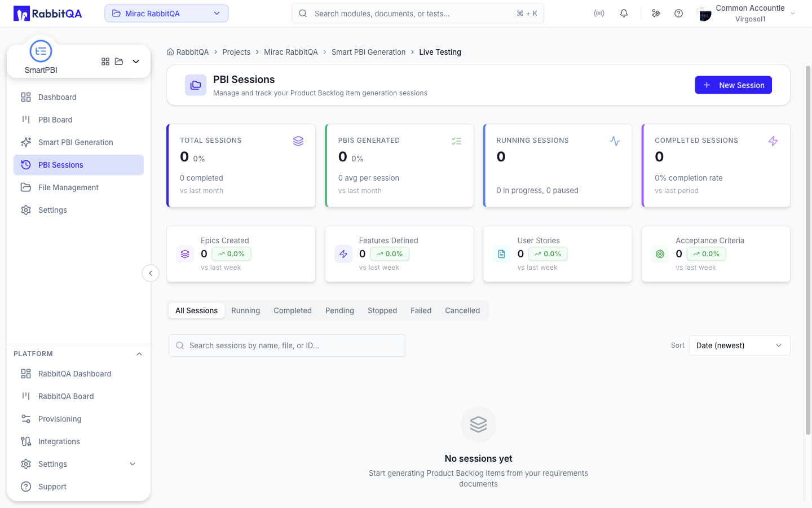Viewport: 812px width, 508px height.
Task: Click the User Stories 0.0% trend badge
Action: pyautogui.click(x=548, y=254)
